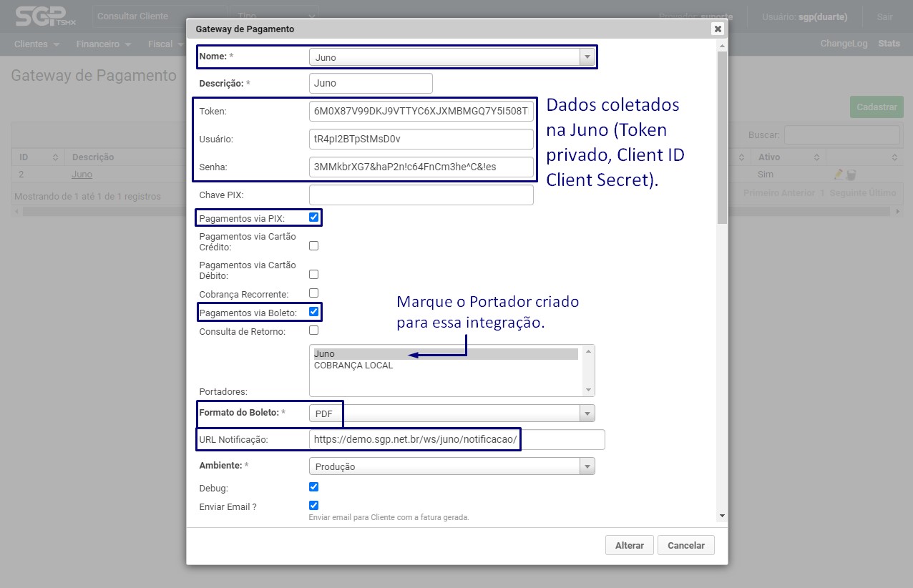
Task: Click the edit pencil icon for Juno
Action: (x=839, y=175)
